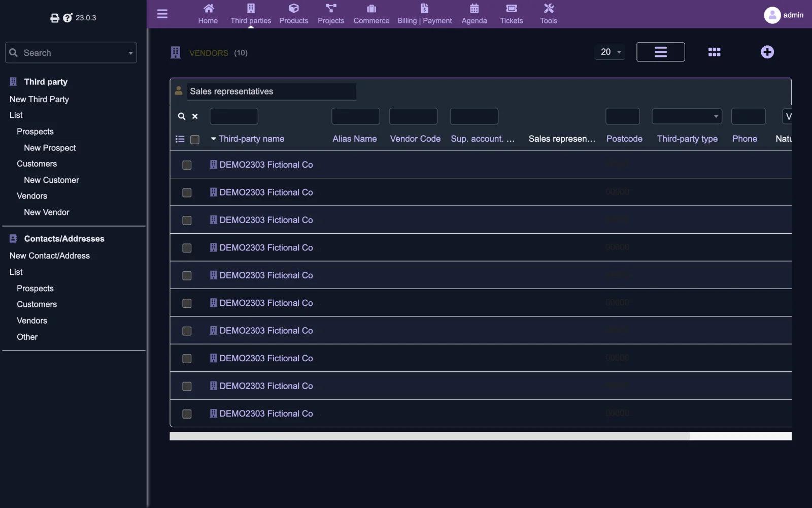Open the sidebar Search dropdown arrow

pos(130,53)
